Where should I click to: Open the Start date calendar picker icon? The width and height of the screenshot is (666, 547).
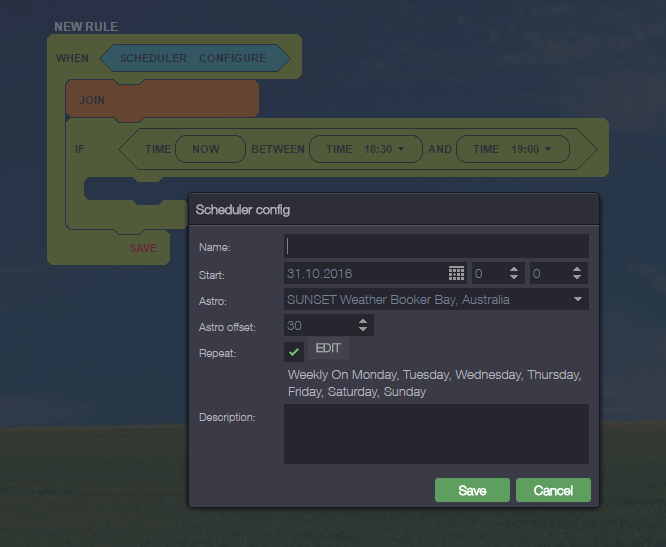(x=456, y=273)
